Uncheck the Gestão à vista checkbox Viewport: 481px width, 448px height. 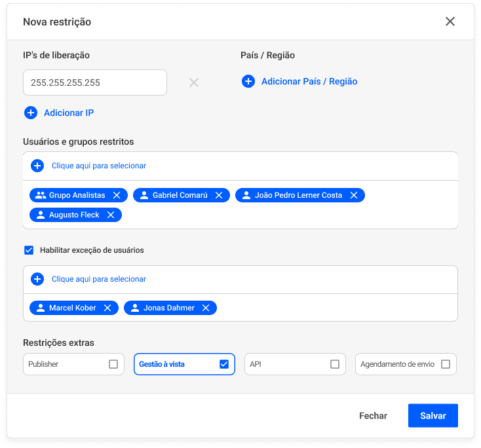pyautogui.click(x=224, y=364)
